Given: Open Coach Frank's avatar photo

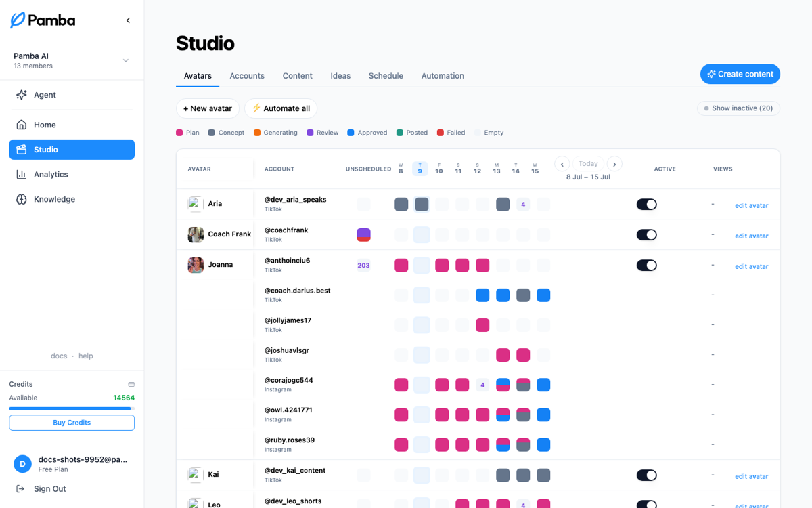Looking at the screenshot, I should click(x=196, y=234).
